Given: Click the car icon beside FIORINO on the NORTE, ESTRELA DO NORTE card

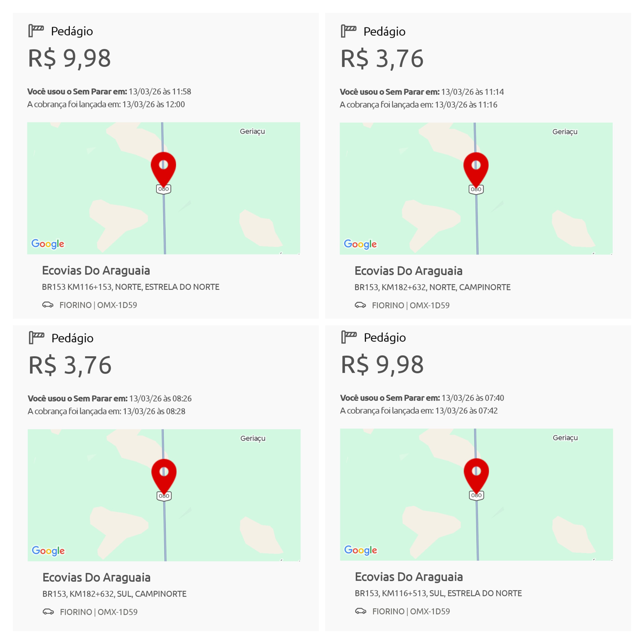Looking at the screenshot, I should [48, 305].
